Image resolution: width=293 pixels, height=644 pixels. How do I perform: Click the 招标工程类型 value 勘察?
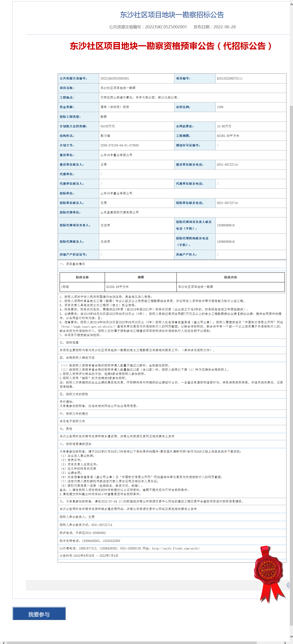[103, 117]
